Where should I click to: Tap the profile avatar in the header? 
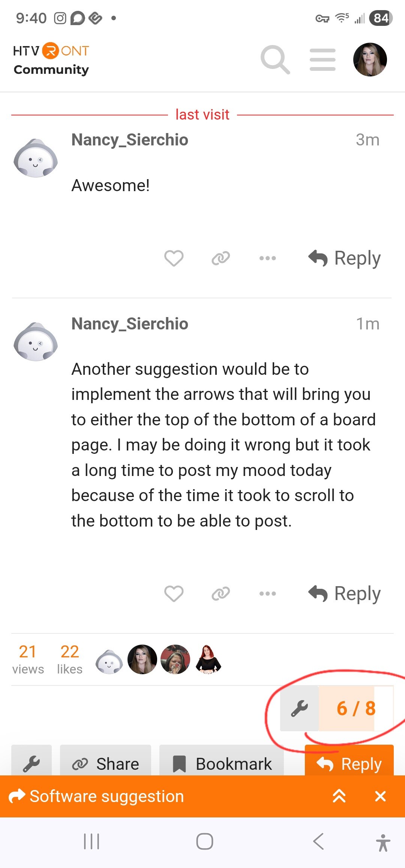(x=370, y=60)
